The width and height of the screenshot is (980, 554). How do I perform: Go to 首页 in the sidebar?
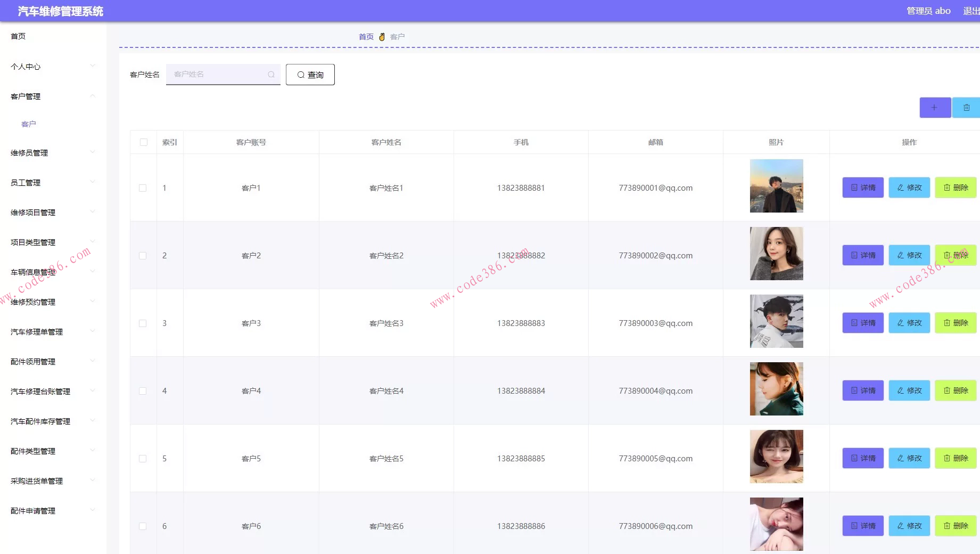(x=19, y=36)
